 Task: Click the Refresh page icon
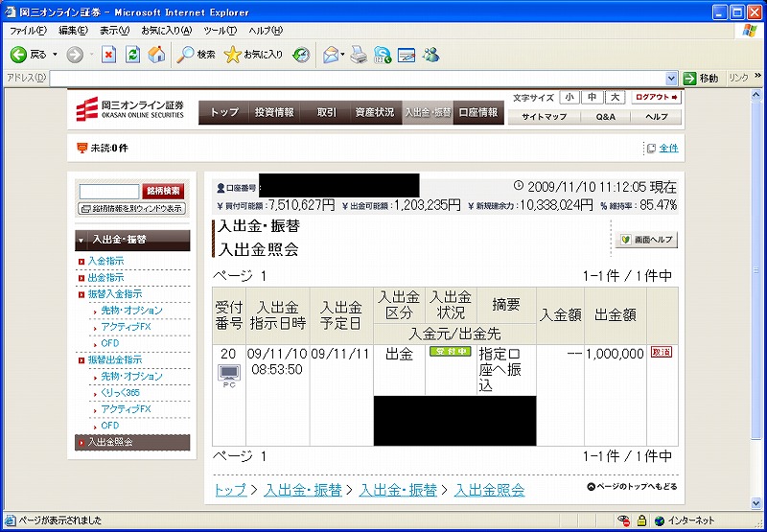(x=132, y=55)
